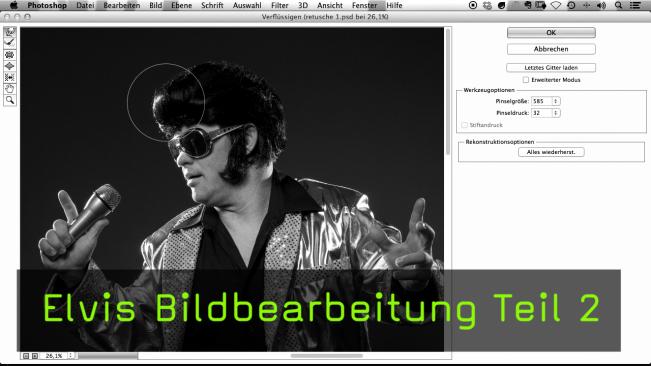Select the Zoom magnifier tool
This screenshot has width=651, height=366.
pos(10,100)
